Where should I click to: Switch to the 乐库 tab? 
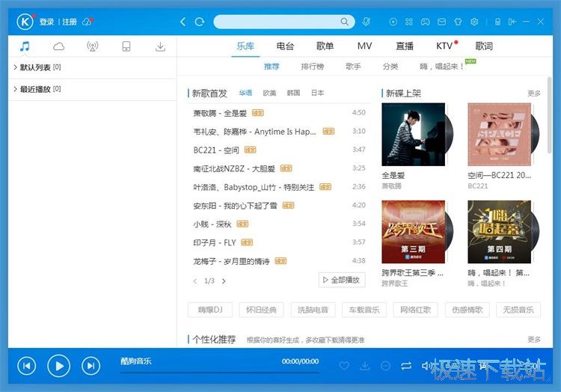pos(245,46)
